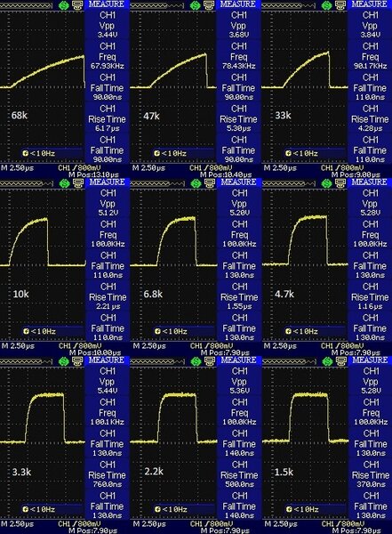Open the MEASURE header in the 1.5k panel

click(370, 360)
